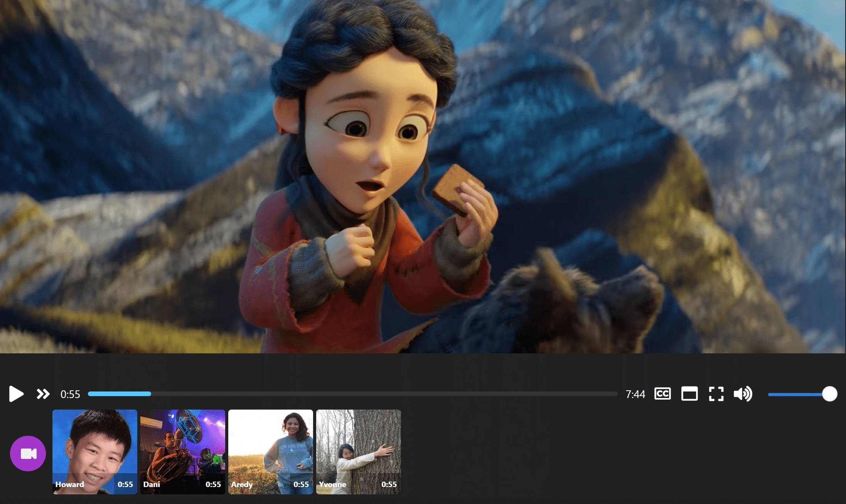Click the purple video camera button
The image size is (846, 504).
point(28,454)
